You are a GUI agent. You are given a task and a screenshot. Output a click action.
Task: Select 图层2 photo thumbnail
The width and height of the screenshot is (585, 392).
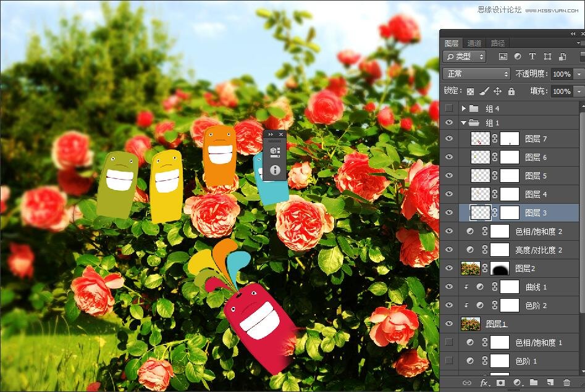tap(471, 268)
